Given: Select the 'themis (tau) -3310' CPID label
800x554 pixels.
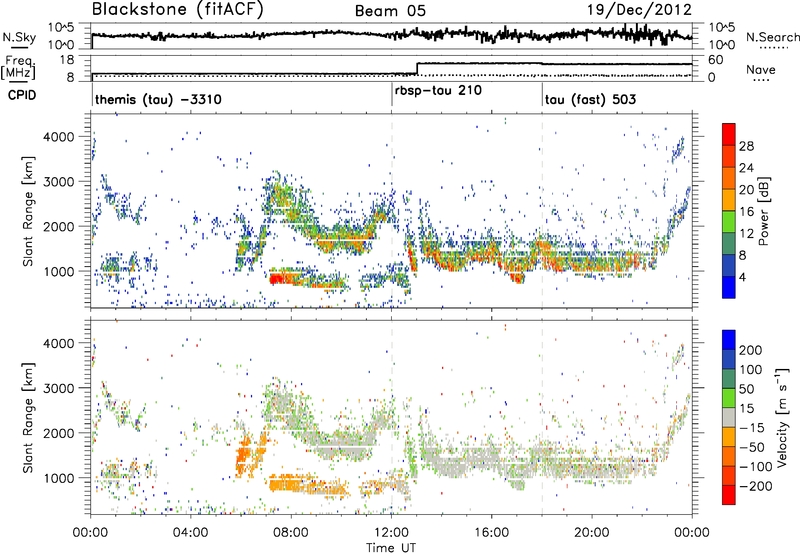Looking at the screenshot, I should click(x=158, y=99).
